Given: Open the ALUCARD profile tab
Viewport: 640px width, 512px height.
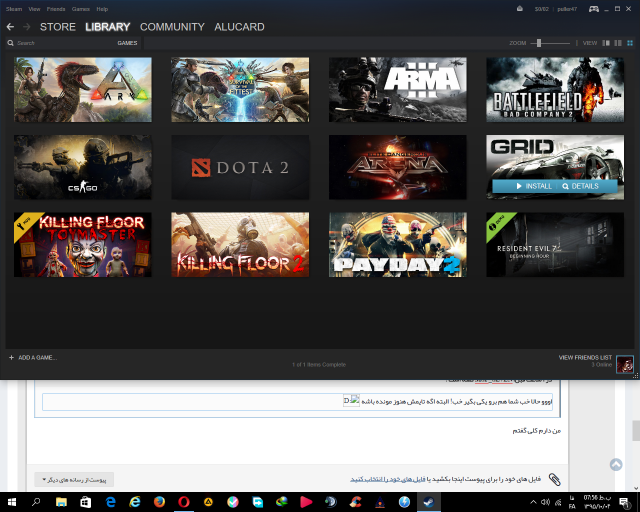Looking at the screenshot, I should (x=239, y=27).
